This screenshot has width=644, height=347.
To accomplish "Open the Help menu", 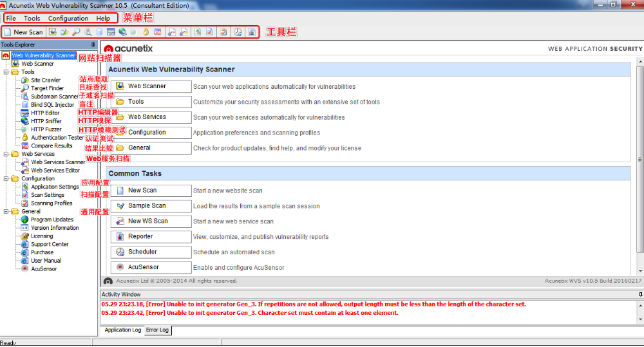I will point(103,19).
